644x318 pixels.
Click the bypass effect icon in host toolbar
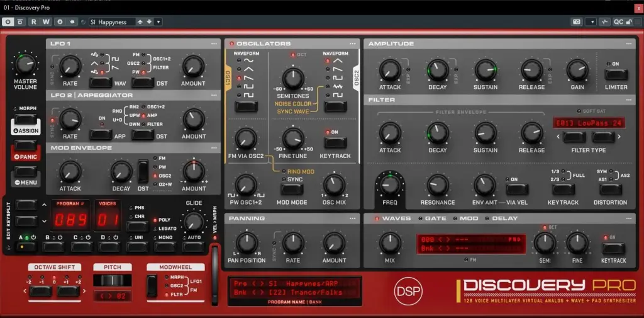tap(19, 22)
